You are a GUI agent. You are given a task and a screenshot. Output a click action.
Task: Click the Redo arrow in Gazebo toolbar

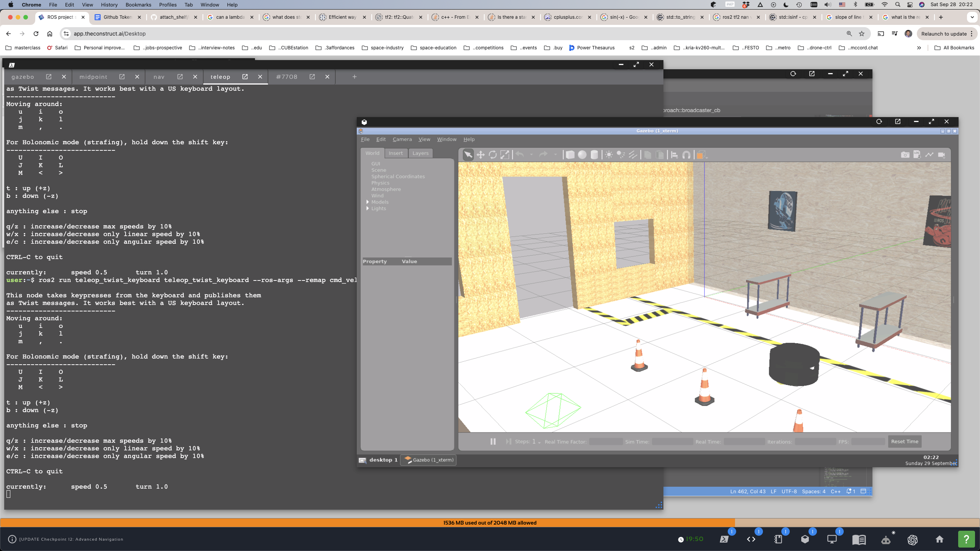[543, 155]
